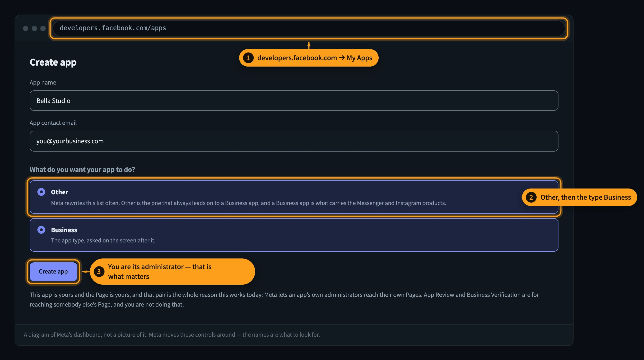Click the "Meta rewrites this list often" description

249,203
